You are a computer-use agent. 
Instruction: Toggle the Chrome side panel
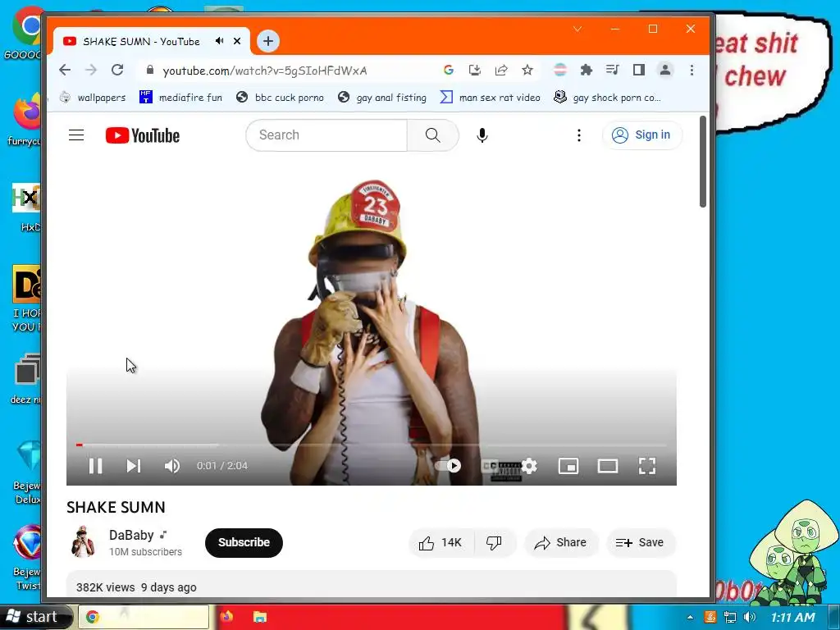point(638,70)
